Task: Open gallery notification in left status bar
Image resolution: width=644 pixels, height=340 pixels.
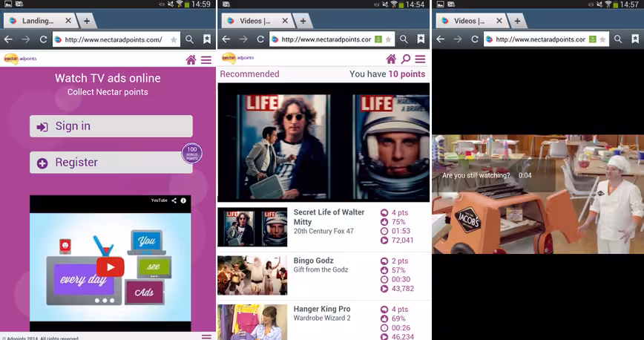Action: [8, 4]
